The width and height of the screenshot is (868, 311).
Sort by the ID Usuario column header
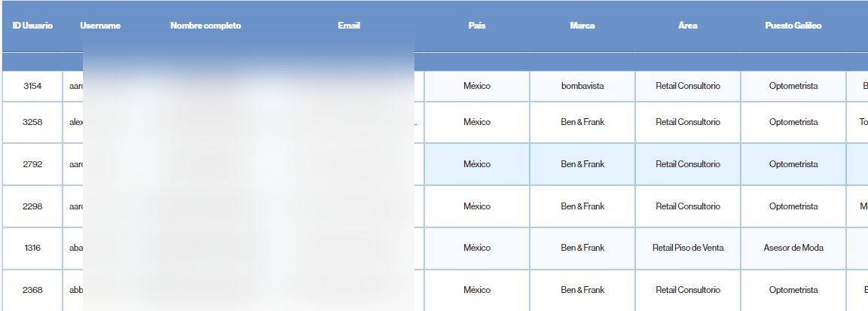pos(32,26)
